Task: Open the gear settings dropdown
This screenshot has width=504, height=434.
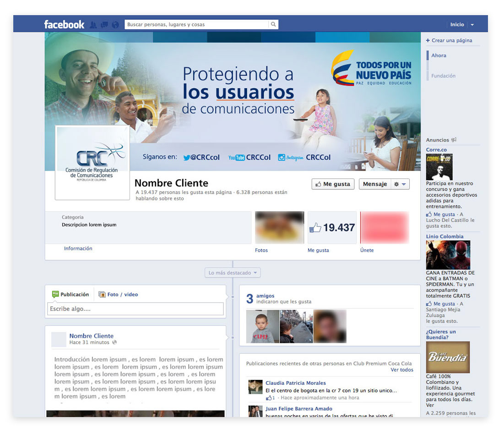Action: [x=400, y=184]
